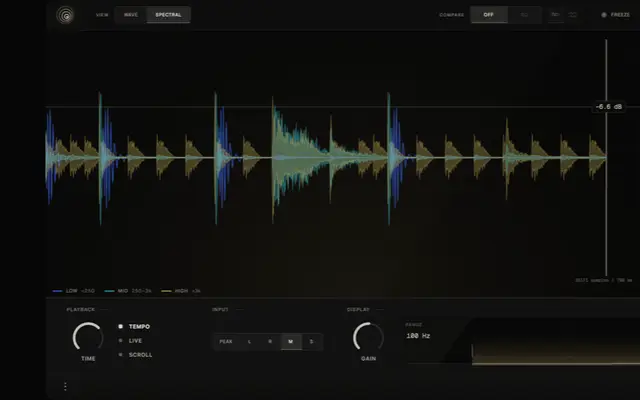Select the M input channel
This screenshot has width=640, height=400.
291,342
